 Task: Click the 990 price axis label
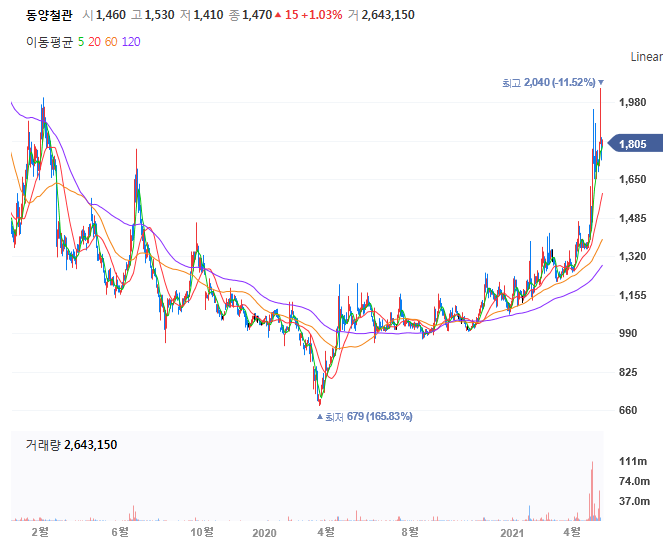(628, 333)
